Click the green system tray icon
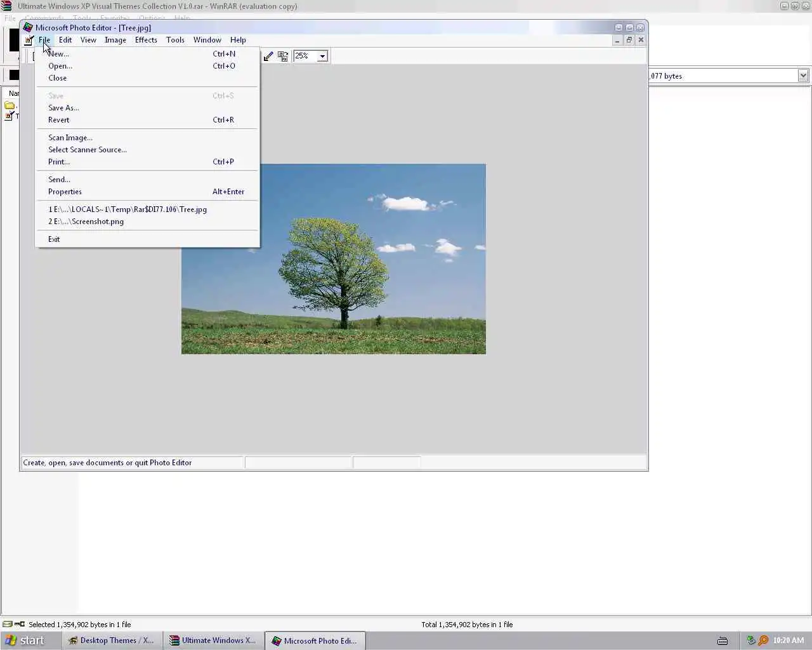The height and width of the screenshot is (650, 812). (750, 640)
